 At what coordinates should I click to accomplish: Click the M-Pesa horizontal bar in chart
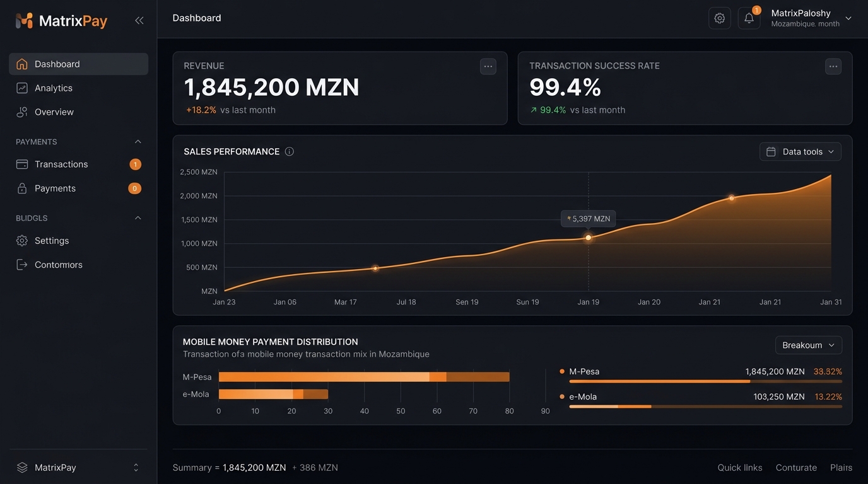point(364,377)
